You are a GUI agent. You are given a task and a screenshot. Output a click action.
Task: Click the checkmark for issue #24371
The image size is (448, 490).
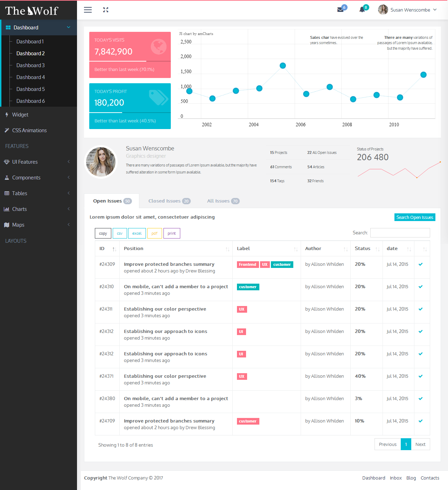coord(421,376)
